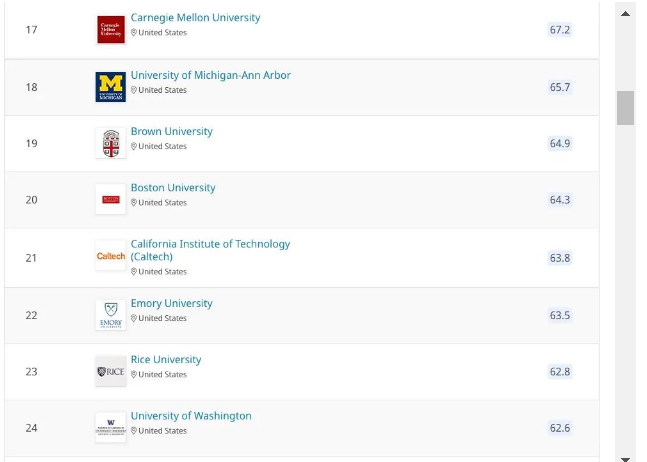Open the Rice University link
Image resolution: width=647 pixels, height=462 pixels.
(166, 360)
